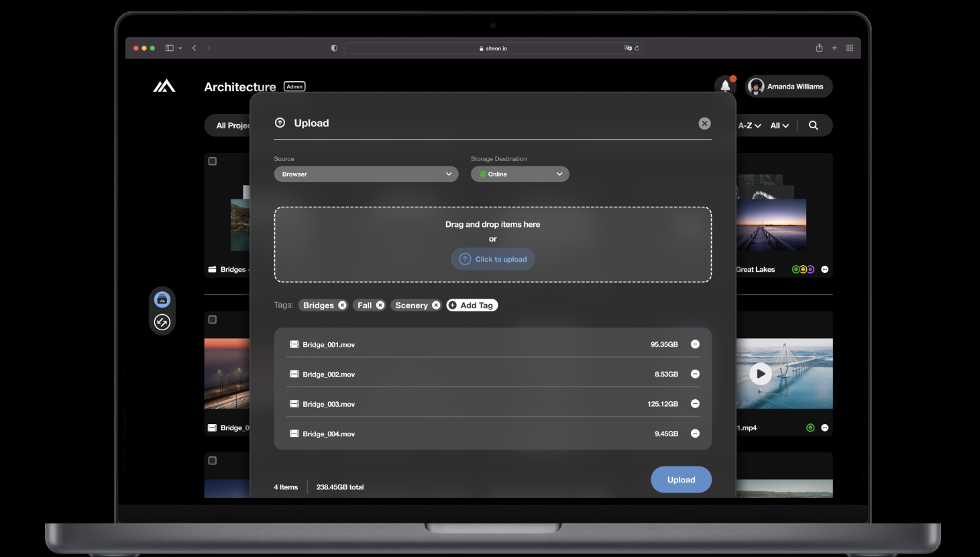Image resolution: width=980 pixels, height=557 pixels.
Task: Open the Amanda Williams profile menu
Action: tap(789, 87)
